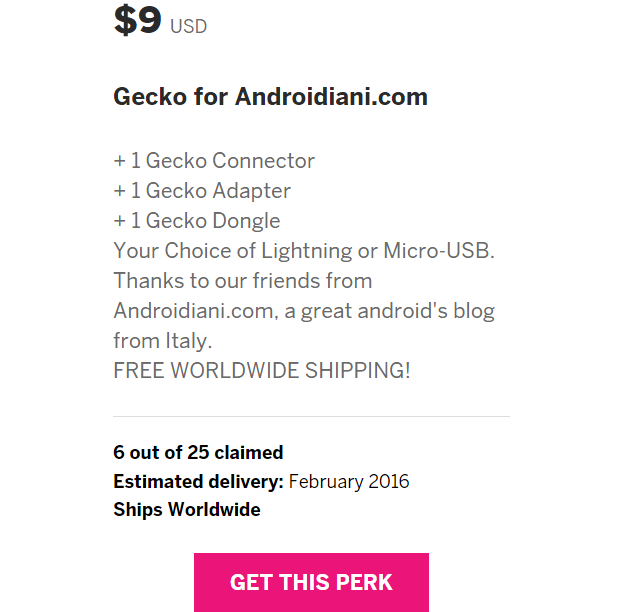Click the word PERK on pink button
This screenshot has height=612, width=620.
pyautogui.click(x=364, y=582)
